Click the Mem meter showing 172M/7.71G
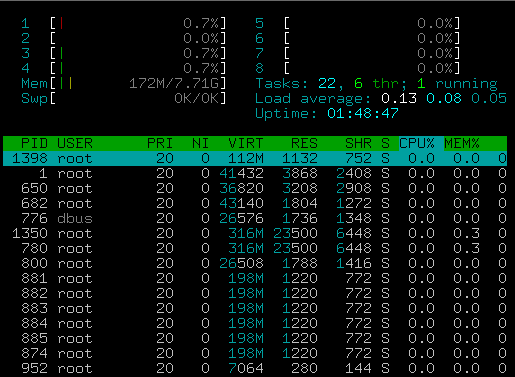The width and height of the screenshot is (515, 377). [124, 83]
